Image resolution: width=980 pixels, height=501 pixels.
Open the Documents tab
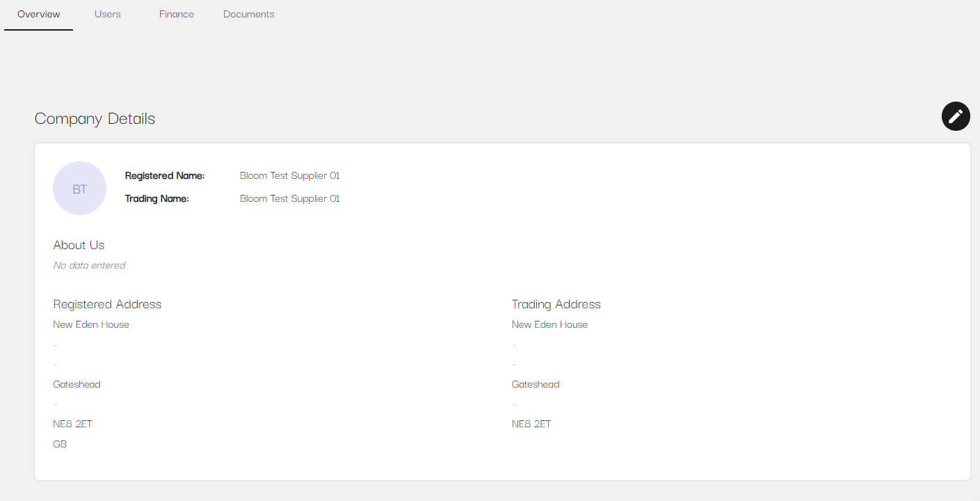[x=249, y=14]
